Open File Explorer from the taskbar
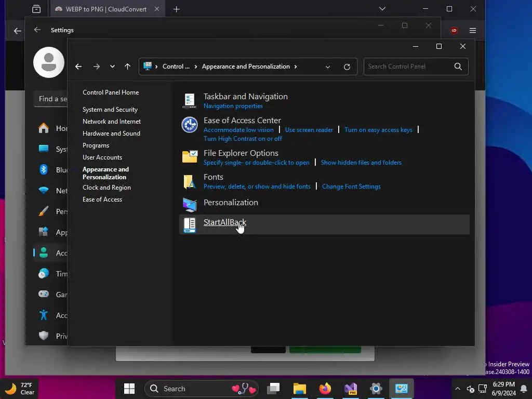The image size is (532, 399). 300,389
